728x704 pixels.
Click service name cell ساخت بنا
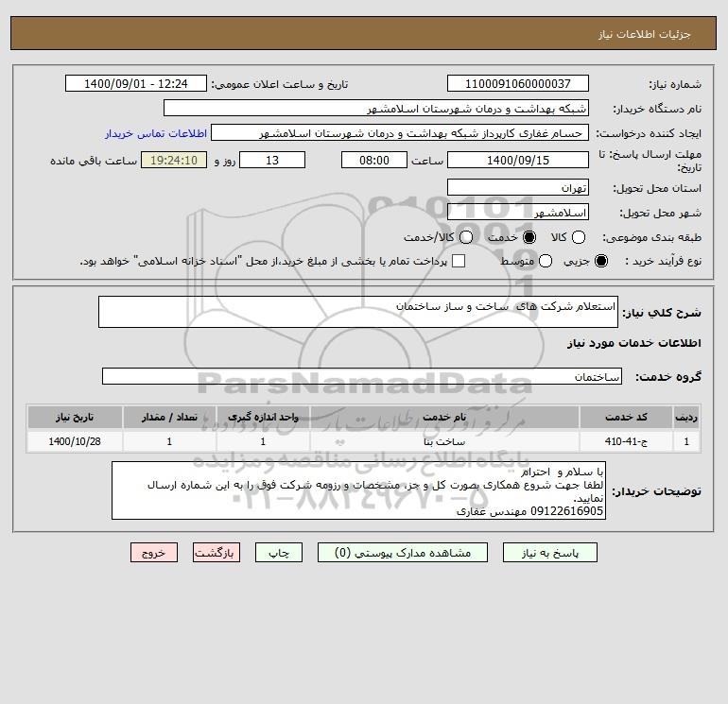pos(444,441)
